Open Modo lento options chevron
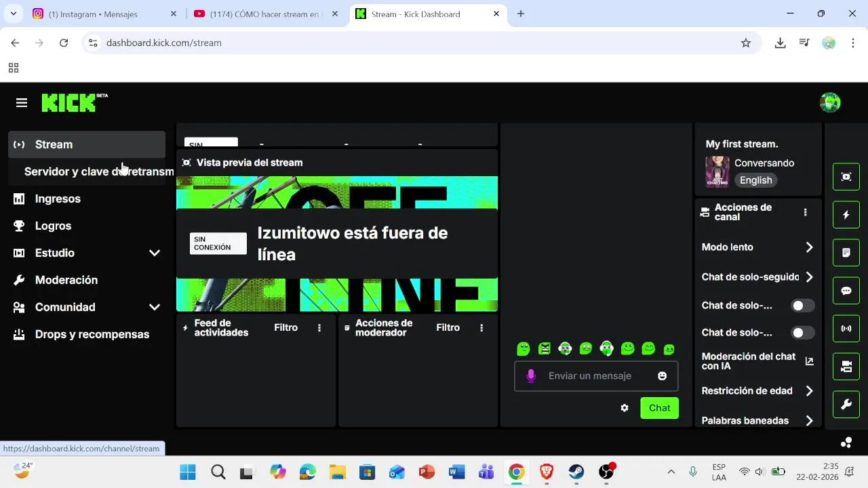This screenshot has height=488, width=868. click(x=809, y=247)
